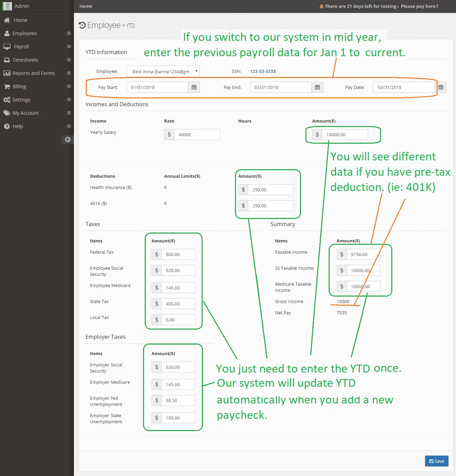Click the Pay Start date field
This screenshot has width=456, height=476.
coord(157,87)
